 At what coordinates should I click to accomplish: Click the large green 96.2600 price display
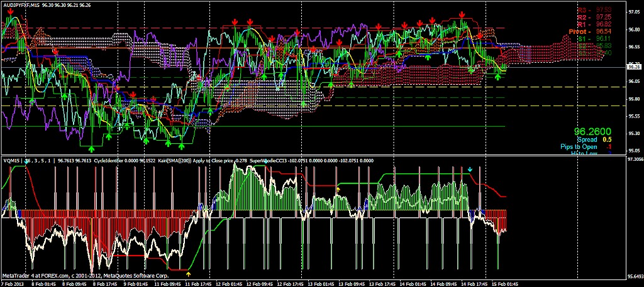point(593,132)
